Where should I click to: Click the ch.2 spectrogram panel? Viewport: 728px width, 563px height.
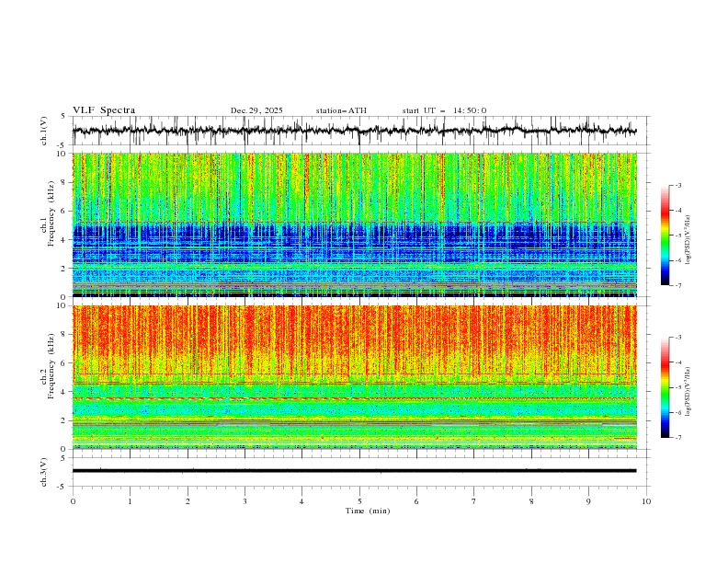355,377
